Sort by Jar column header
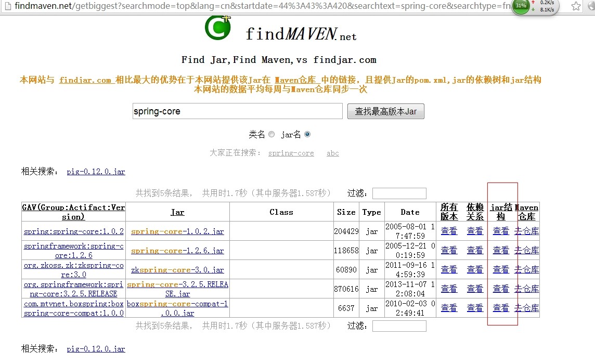The height and width of the screenshot is (364, 595). point(177,212)
